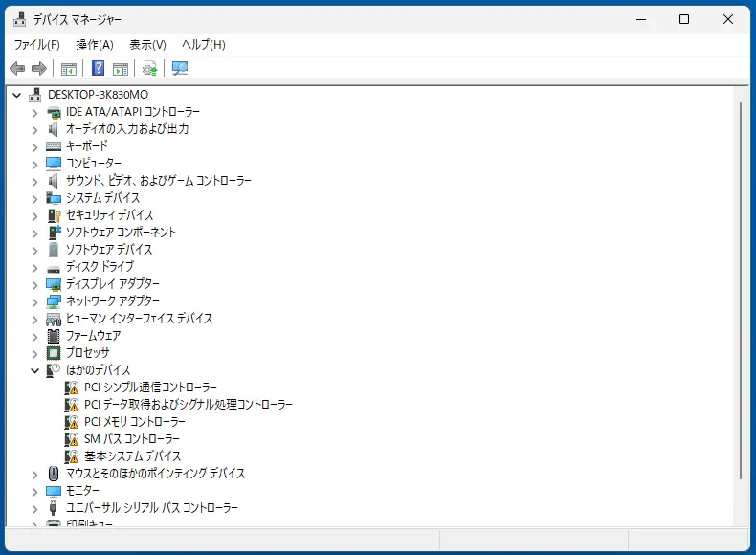Click the vertical scrollbar in the device list
This screenshot has height=555, width=756.
(x=742, y=287)
